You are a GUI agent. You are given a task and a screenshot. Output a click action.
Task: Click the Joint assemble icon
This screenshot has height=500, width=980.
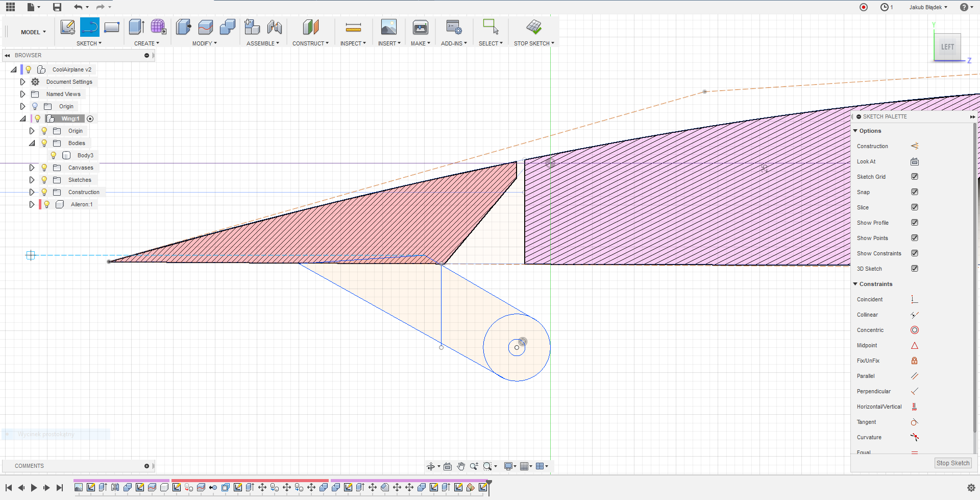[x=275, y=27]
